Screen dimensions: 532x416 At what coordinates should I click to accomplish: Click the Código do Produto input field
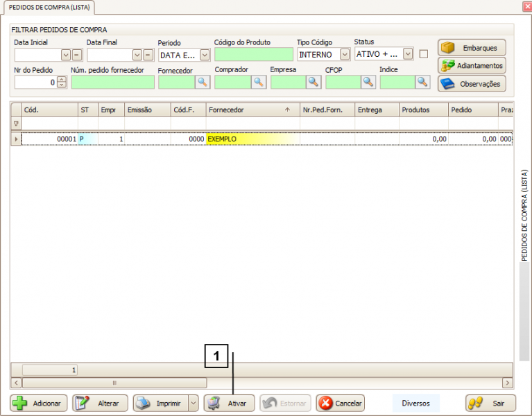click(x=253, y=55)
